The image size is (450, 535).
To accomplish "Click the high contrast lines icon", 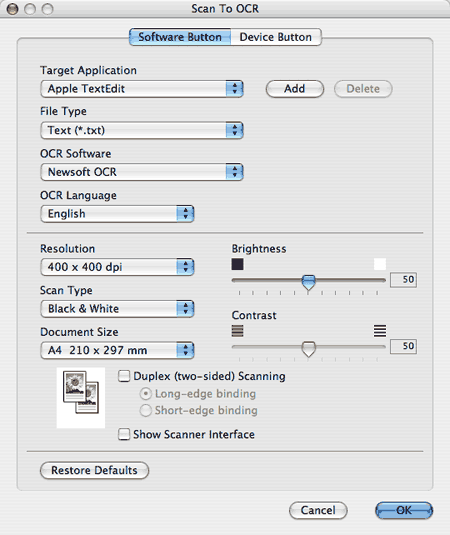I will [380, 331].
